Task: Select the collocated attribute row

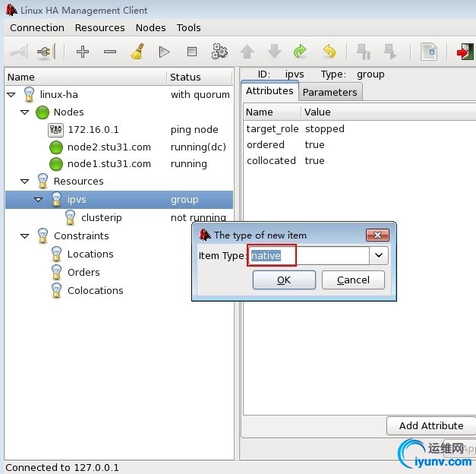Action: [360, 160]
